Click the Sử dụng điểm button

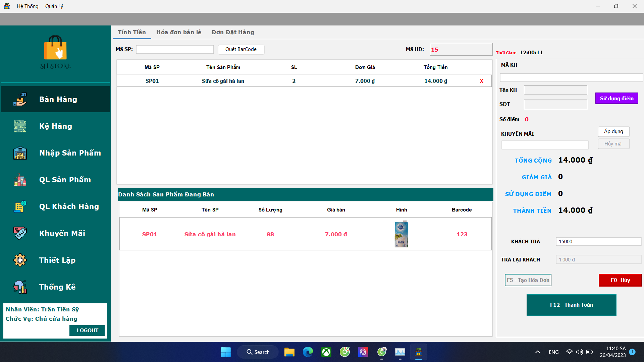(616, 99)
